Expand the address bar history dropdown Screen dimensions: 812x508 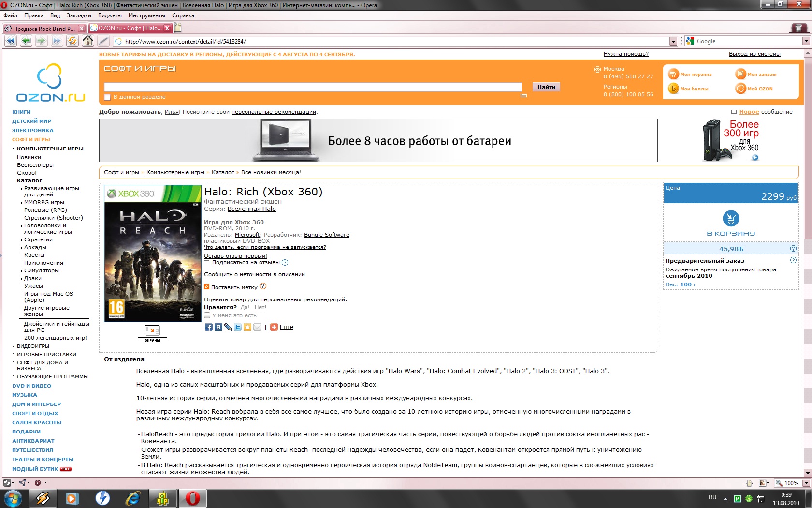673,42
